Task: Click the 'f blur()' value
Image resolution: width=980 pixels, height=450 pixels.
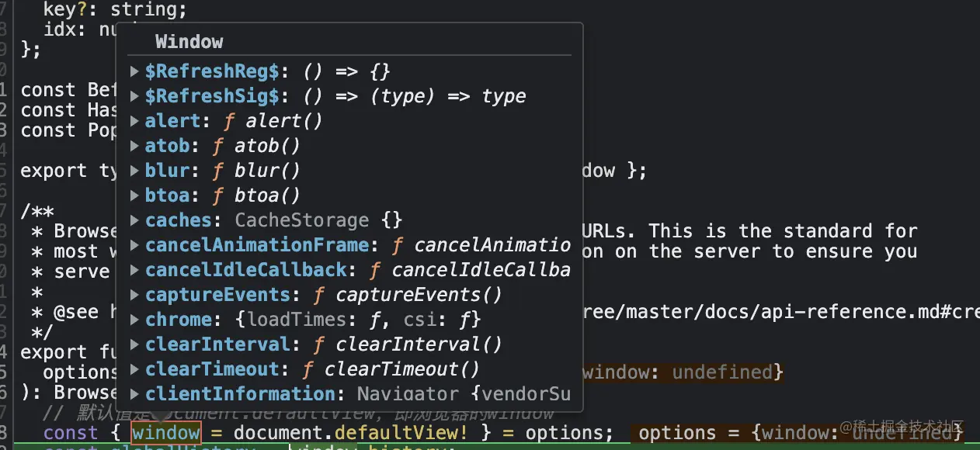Action: point(256,171)
